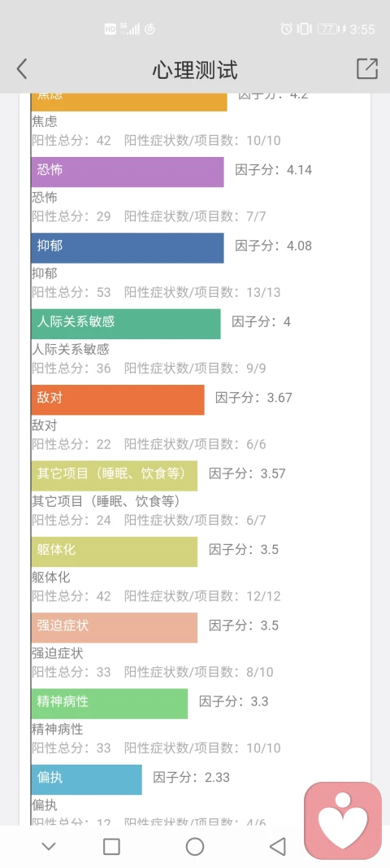
Task: Select the blue 抑郁 bar
Action: [x=128, y=247]
